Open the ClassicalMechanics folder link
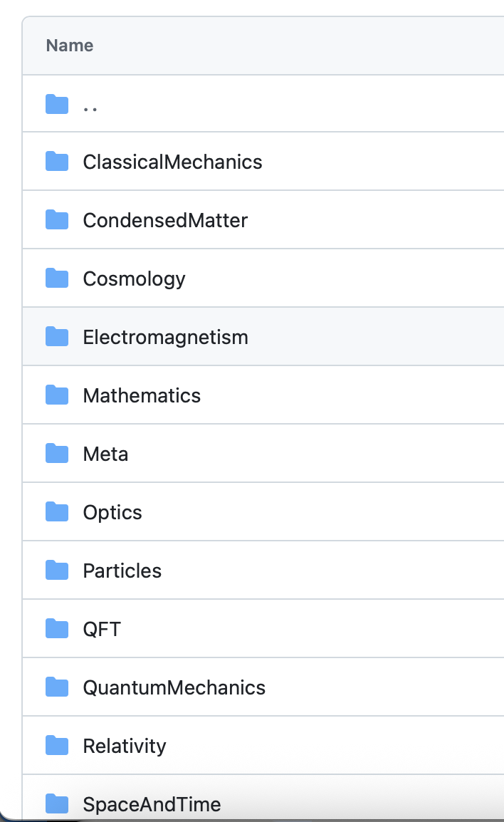Screen dimensions: 504x822 point(172,162)
